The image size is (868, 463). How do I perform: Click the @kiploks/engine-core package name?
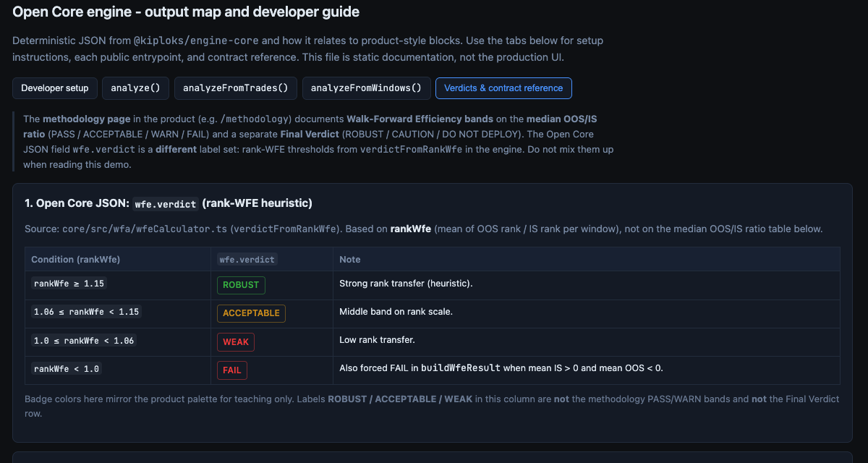coord(196,41)
